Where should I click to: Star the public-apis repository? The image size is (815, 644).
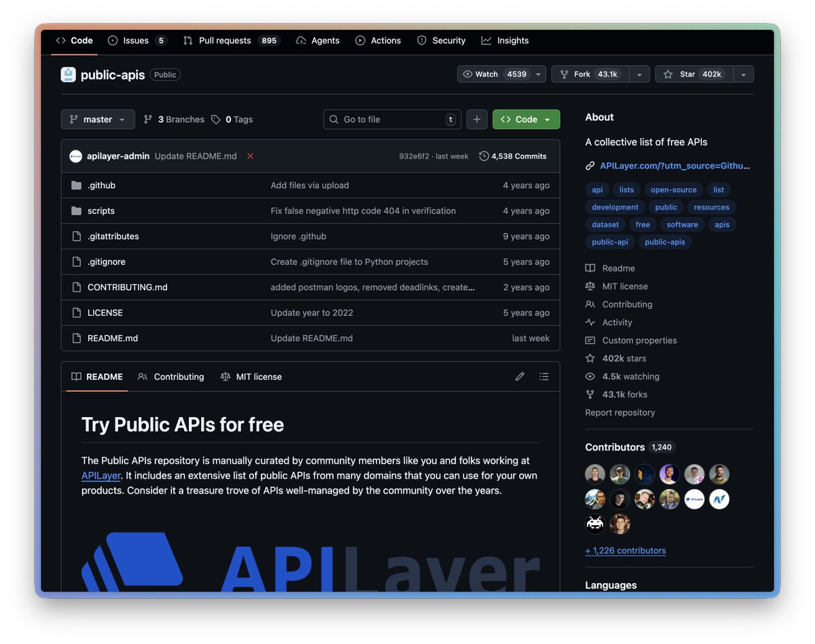(694, 74)
